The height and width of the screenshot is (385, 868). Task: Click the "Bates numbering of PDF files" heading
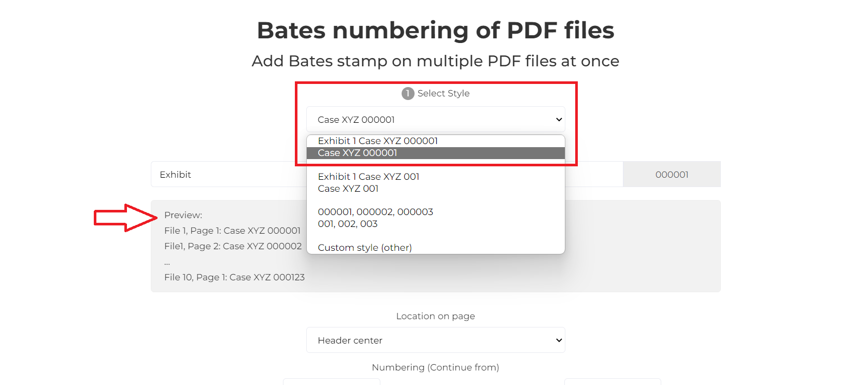pyautogui.click(x=435, y=31)
